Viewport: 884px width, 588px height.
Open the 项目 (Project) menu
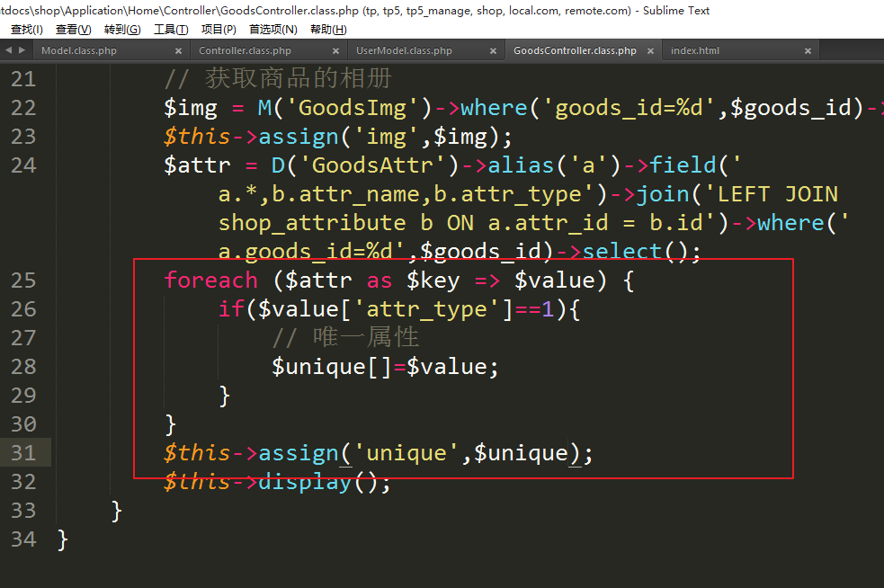pyautogui.click(x=218, y=30)
